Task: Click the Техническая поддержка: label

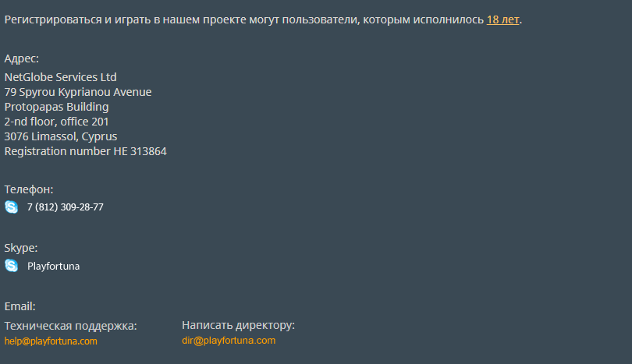Action: pyautogui.click(x=70, y=326)
